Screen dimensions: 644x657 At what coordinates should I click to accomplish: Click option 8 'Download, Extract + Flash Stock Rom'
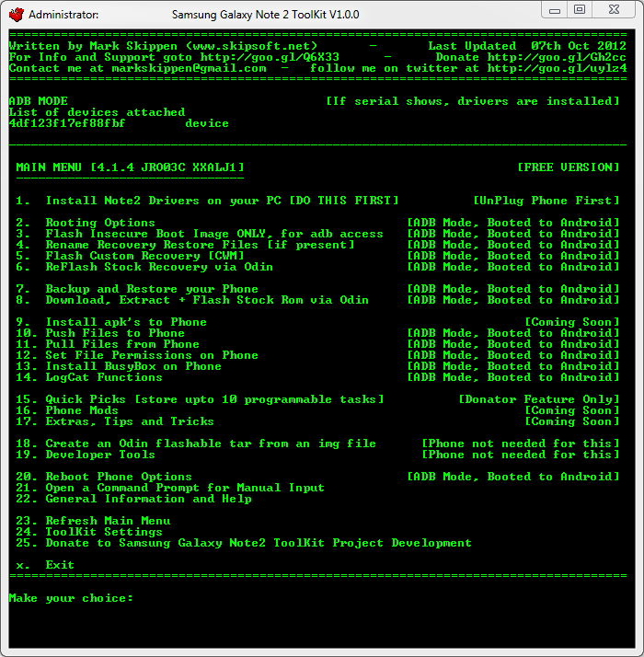tap(192, 300)
